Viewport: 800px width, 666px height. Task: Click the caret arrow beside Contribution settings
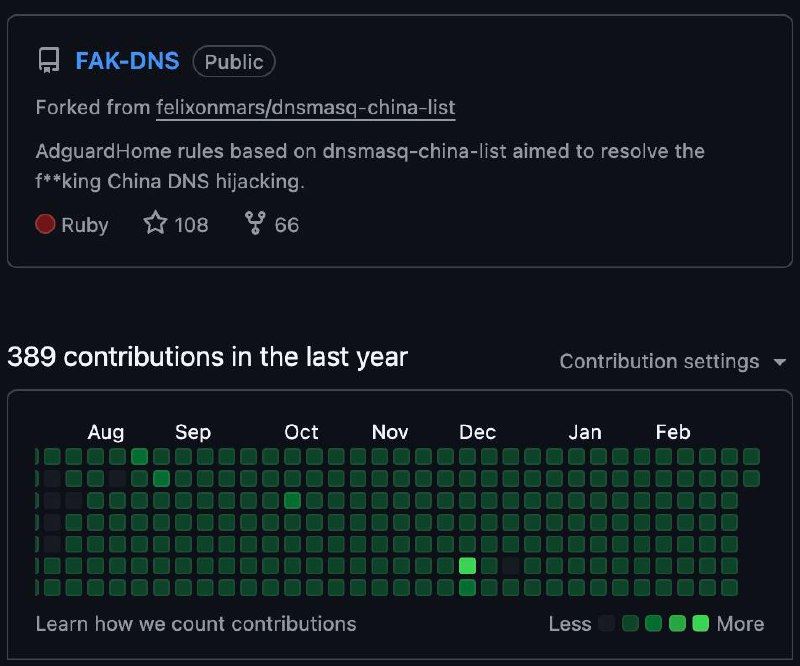click(x=780, y=362)
